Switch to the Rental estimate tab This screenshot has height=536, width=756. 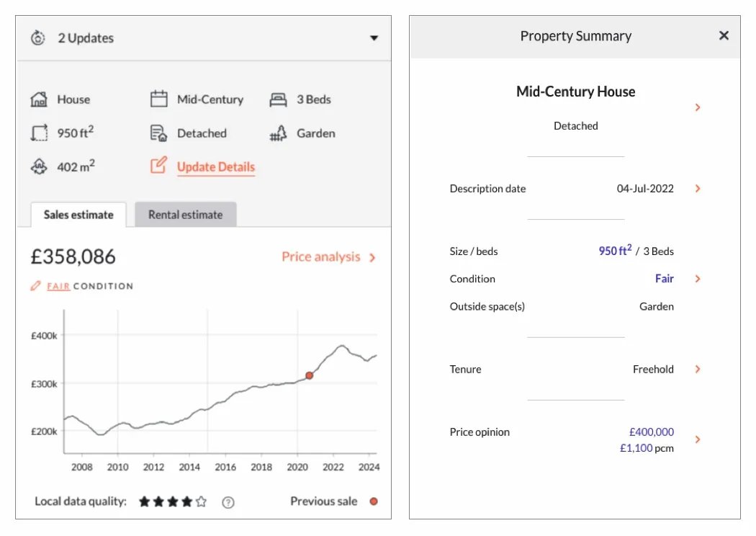tap(186, 215)
